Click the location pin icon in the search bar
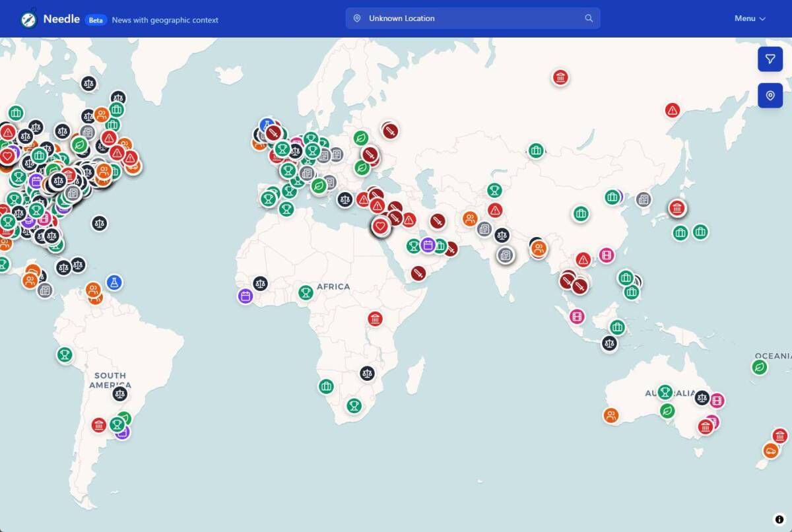 pyautogui.click(x=357, y=18)
